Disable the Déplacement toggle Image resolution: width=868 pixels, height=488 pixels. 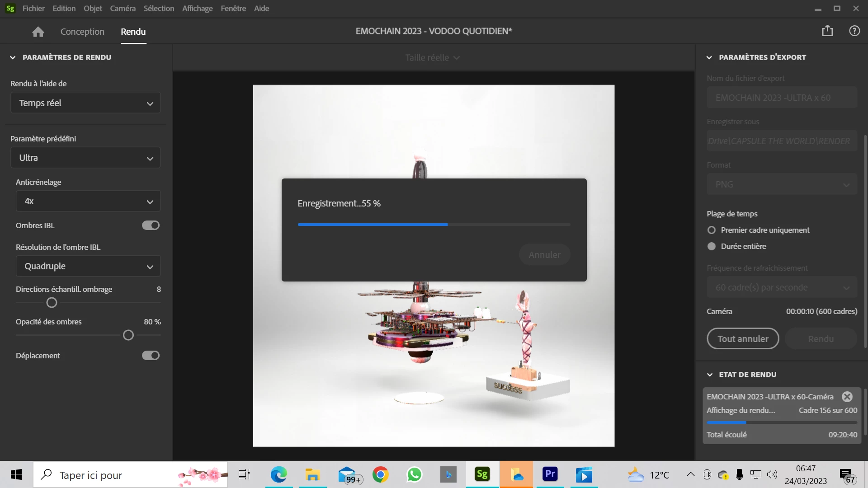coord(151,356)
